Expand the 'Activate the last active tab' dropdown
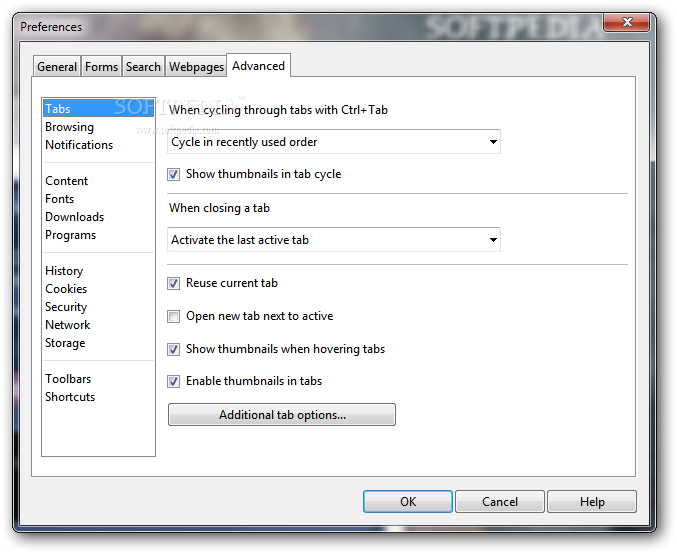The image size is (677, 553). pos(333,240)
